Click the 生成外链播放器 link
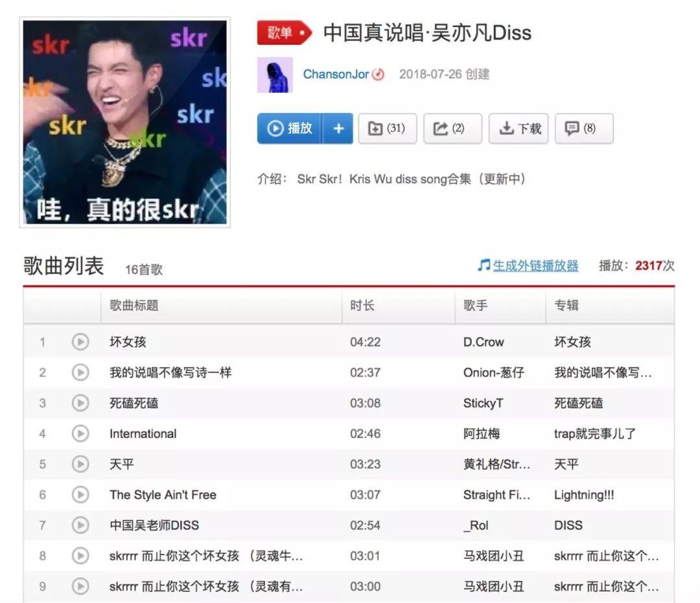700x603 pixels. click(535, 266)
